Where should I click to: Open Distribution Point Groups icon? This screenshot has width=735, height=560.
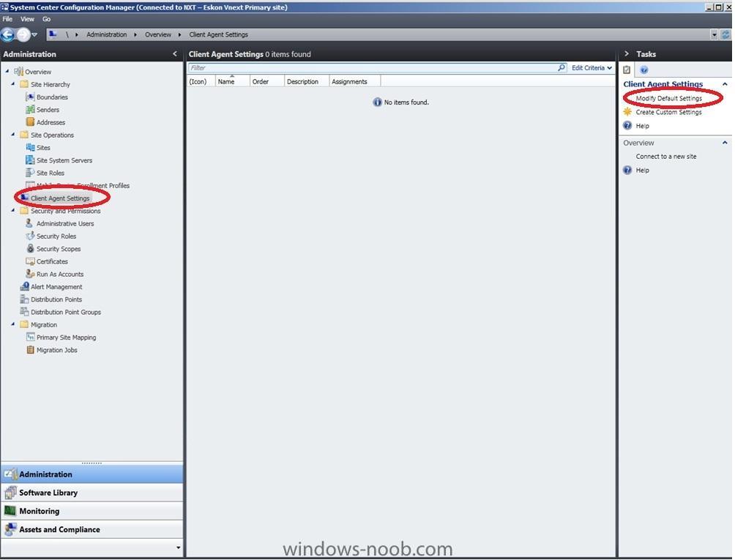[x=24, y=312]
